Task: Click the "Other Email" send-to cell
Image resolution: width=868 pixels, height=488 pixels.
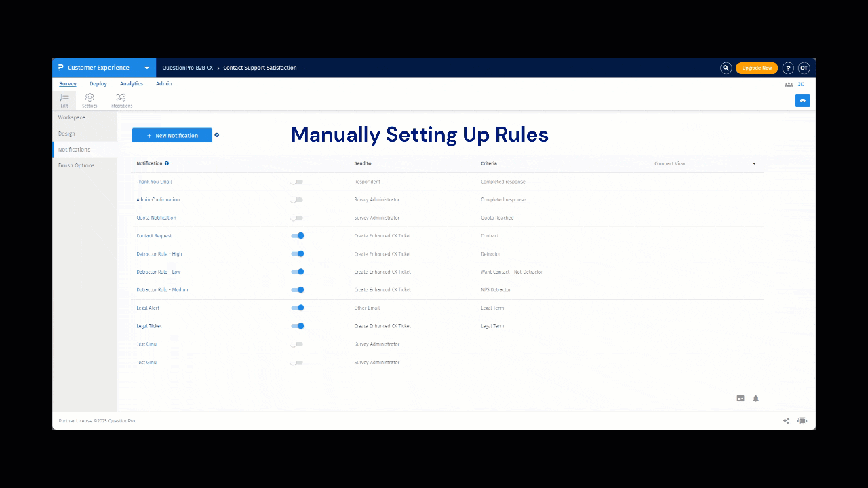Action: pos(367,308)
